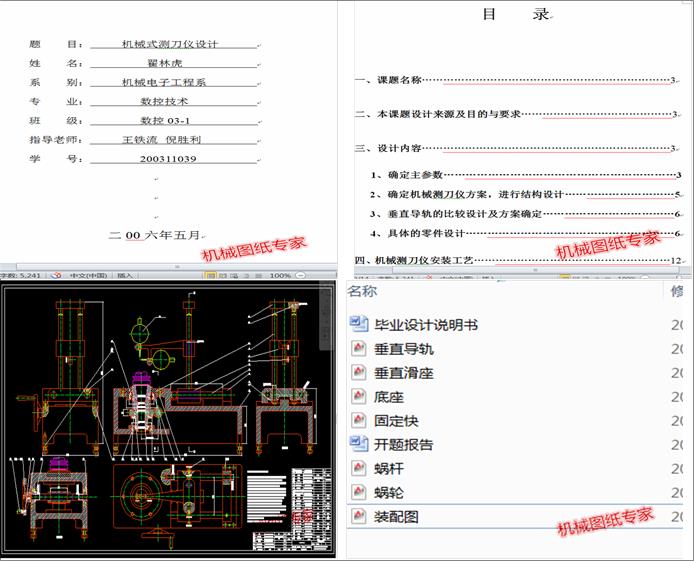Select the 底座 drawing file icon
This screenshot has width=694, height=561.
click(359, 396)
